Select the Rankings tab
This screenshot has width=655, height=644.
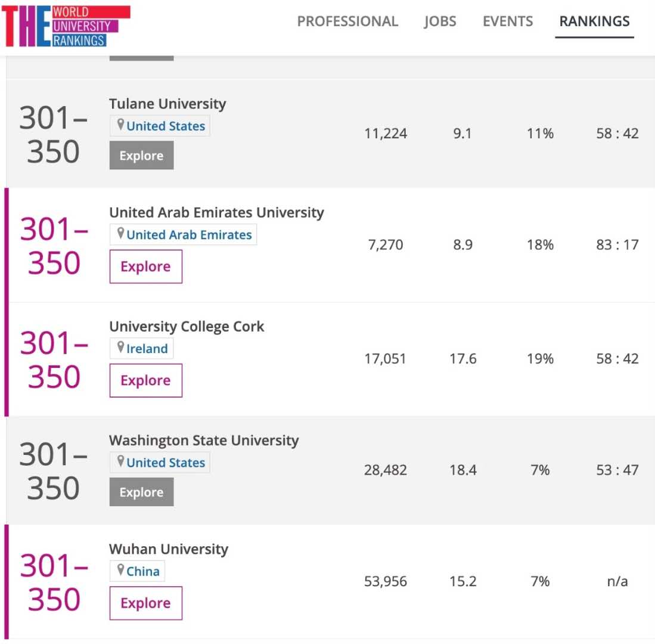point(594,21)
